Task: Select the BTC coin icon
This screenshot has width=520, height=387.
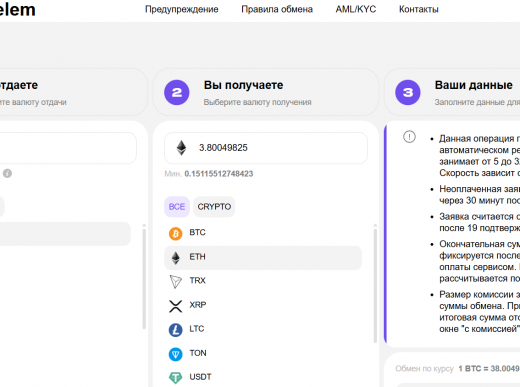Action: tap(176, 233)
